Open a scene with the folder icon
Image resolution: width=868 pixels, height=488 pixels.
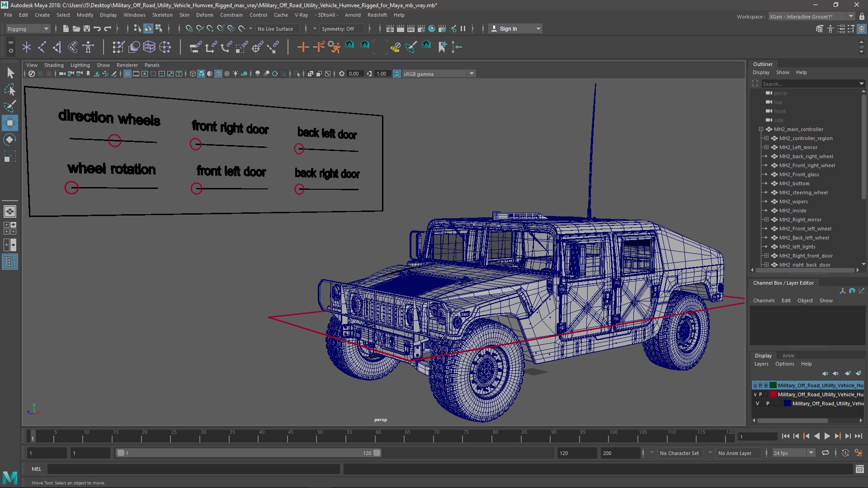76,28
